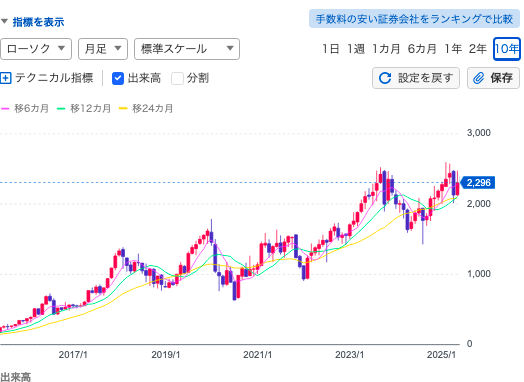The width and height of the screenshot is (524, 382).
Task: Click the reload icon in 設定を戻す
Action: point(385,78)
